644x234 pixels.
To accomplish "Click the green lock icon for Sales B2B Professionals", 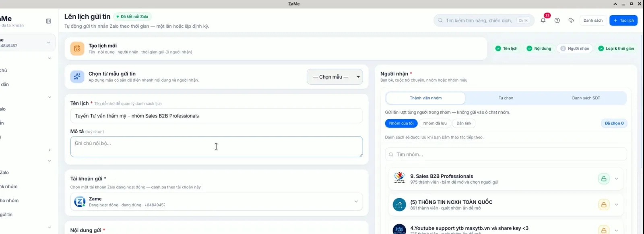I will pyautogui.click(x=604, y=179).
